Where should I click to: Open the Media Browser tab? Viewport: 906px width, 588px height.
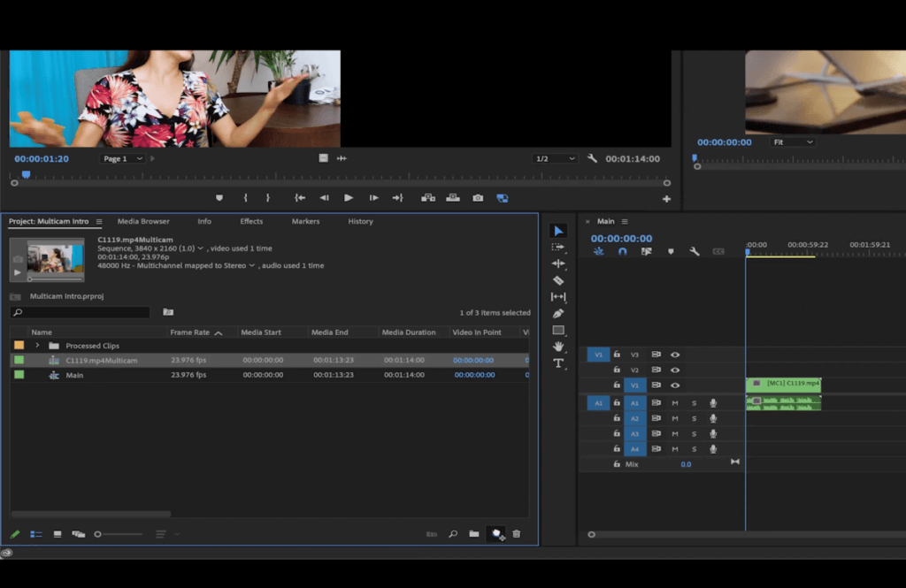pyautogui.click(x=143, y=221)
